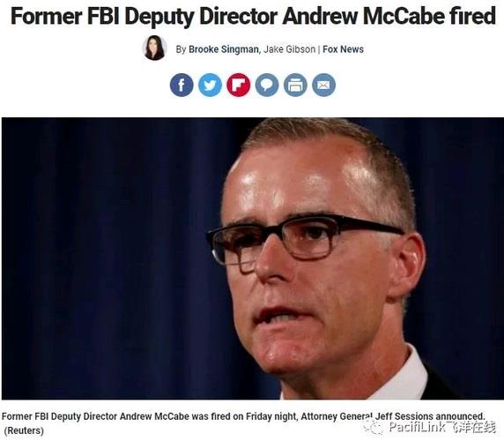Click the Jake Gibson byline name
The image size is (504, 441).
click(x=289, y=49)
